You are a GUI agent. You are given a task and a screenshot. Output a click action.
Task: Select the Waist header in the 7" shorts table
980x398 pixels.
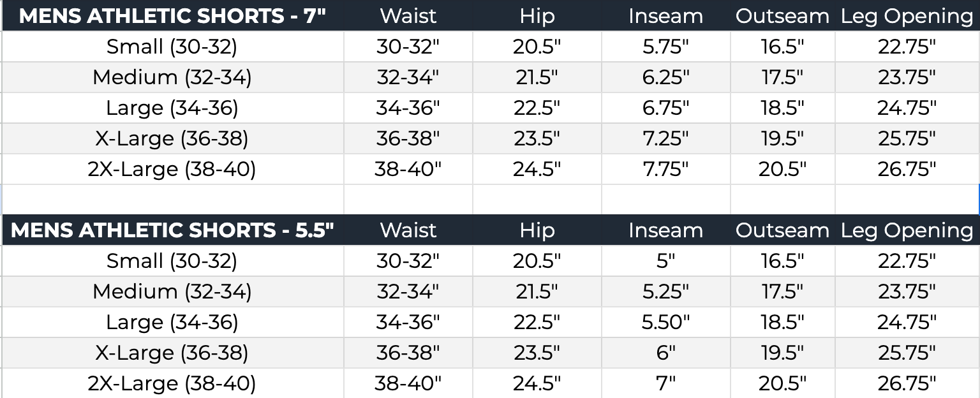tap(408, 16)
